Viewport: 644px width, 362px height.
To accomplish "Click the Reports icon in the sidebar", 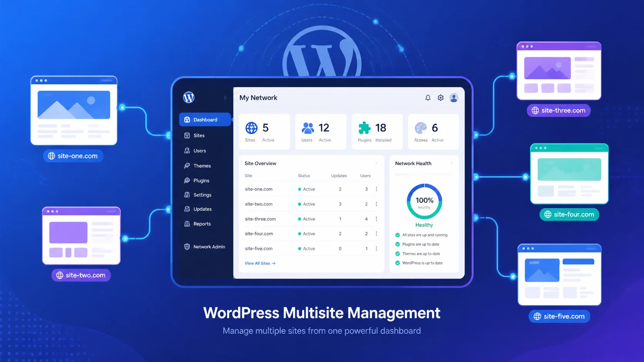I will click(187, 224).
